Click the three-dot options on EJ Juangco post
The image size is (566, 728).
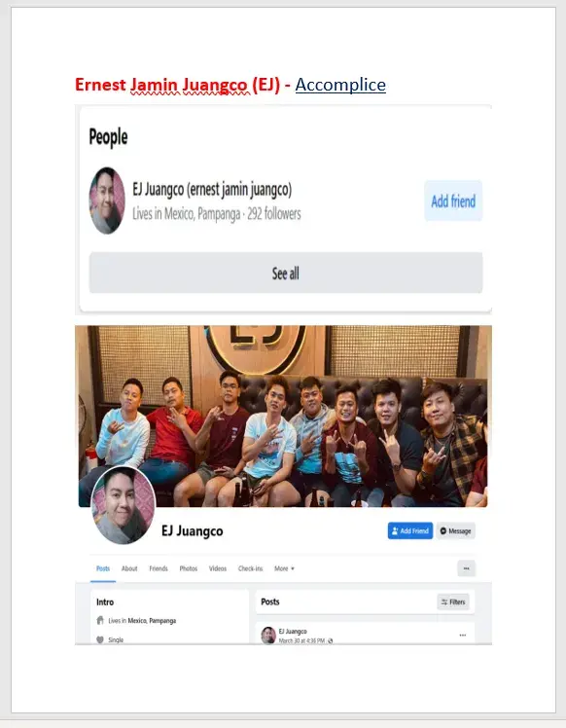tap(463, 636)
